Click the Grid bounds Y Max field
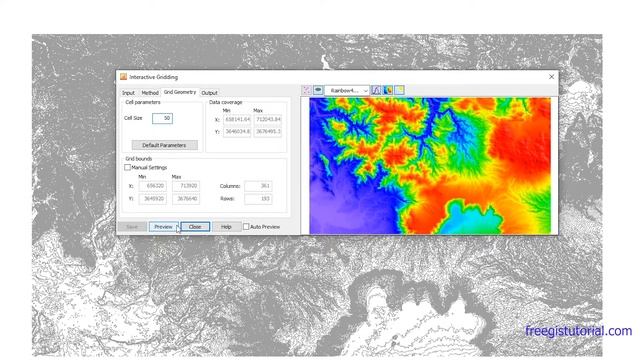 coord(186,199)
